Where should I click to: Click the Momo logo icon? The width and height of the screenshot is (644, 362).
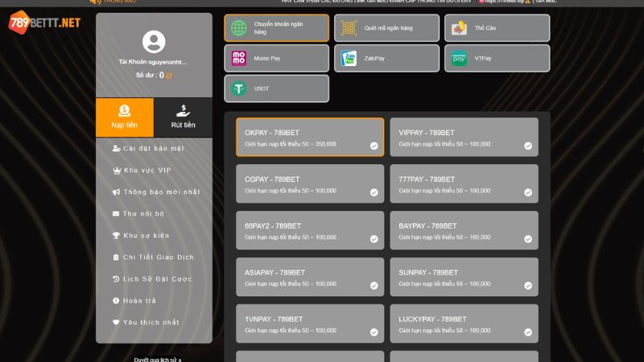(238, 58)
